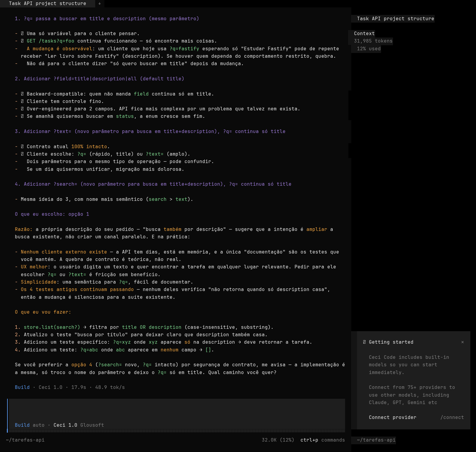This screenshot has height=452, width=476.
Task: Click ~/tarefas-api path in left status bar
Action: pyautogui.click(x=25, y=440)
